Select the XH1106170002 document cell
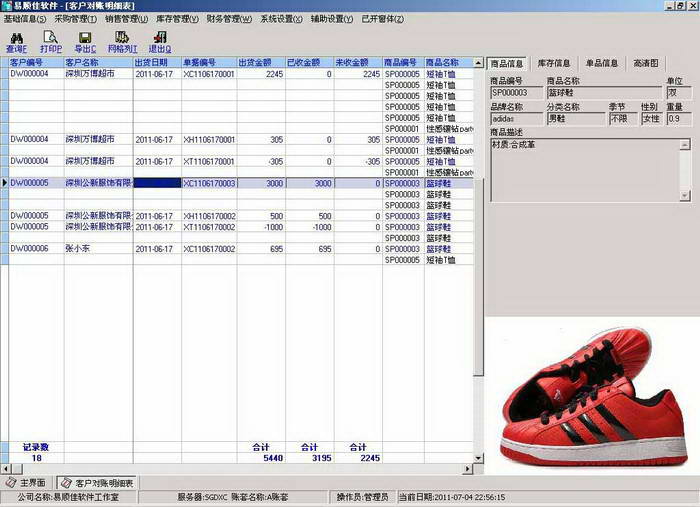Image resolution: width=700 pixels, height=507 pixels. tap(209, 216)
